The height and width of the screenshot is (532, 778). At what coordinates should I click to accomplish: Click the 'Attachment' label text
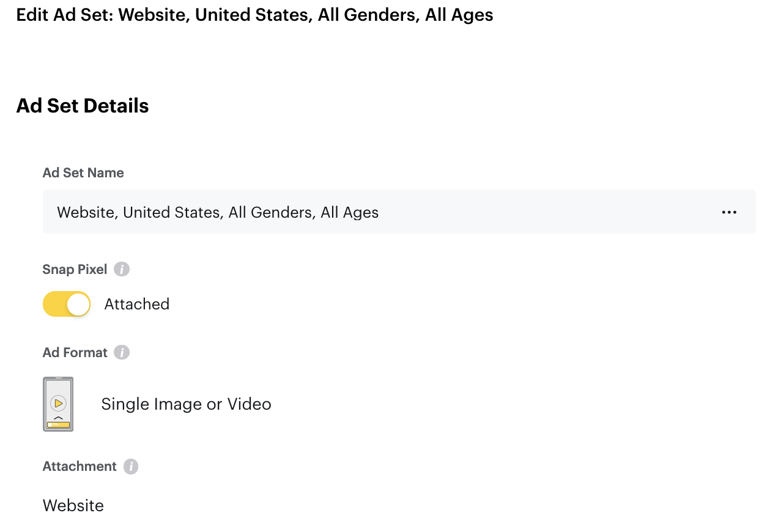click(80, 467)
